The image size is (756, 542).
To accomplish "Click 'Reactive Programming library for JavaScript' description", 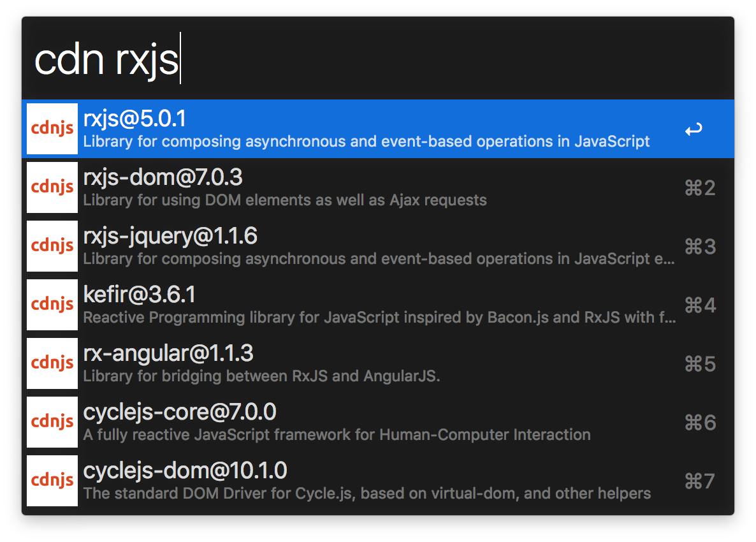I will (x=379, y=318).
